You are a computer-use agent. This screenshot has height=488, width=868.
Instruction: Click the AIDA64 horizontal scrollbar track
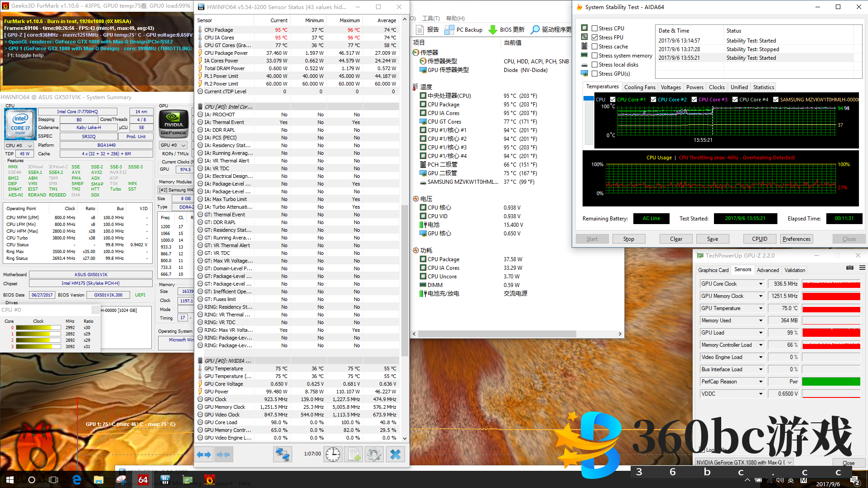pos(596,334)
